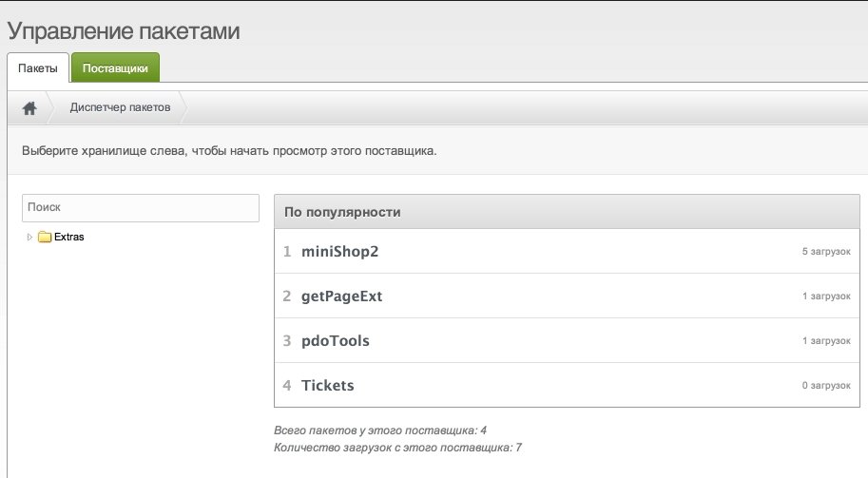This screenshot has width=868, height=478.
Task: Open the miniShop2 package
Action: tap(340, 252)
